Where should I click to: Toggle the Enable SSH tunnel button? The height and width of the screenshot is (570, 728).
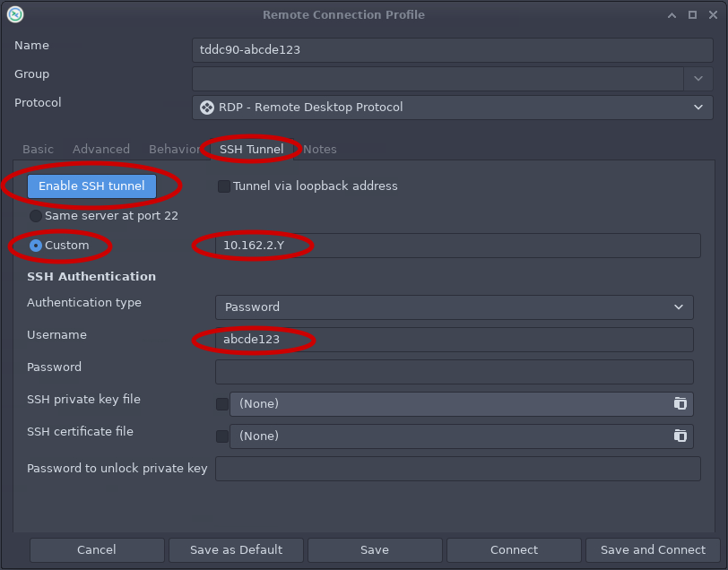92,186
